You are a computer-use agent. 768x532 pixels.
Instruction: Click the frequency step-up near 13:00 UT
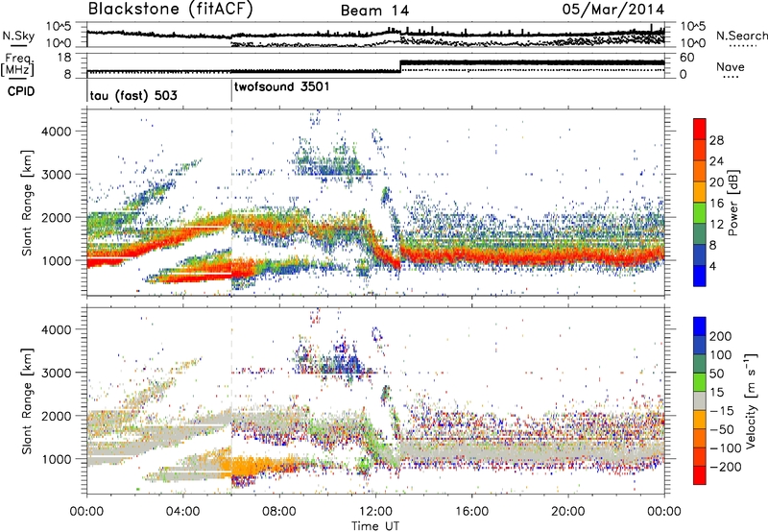[400, 66]
